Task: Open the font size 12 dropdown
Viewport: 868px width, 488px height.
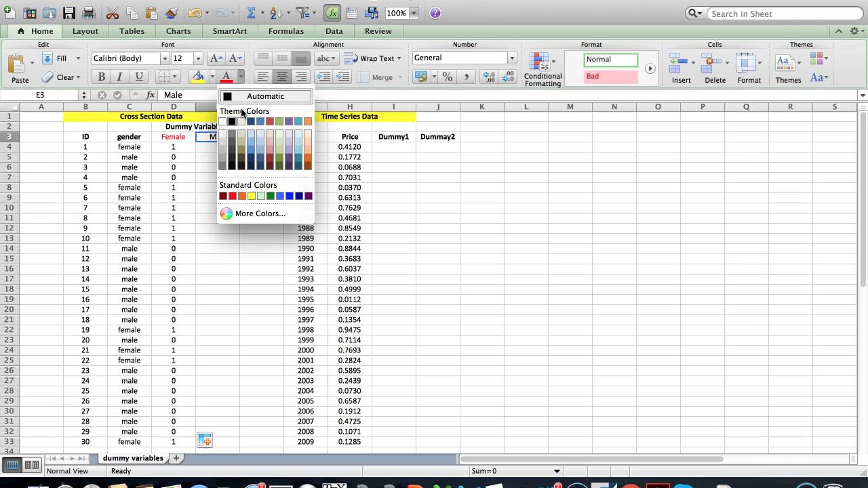Action: [197, 58]
